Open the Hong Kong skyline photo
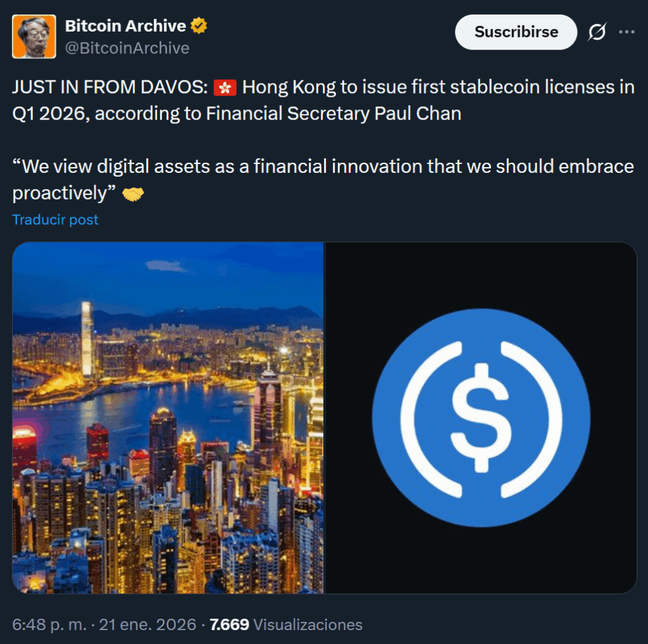This screenshot has width=648, height=644. (x=168, y=417)
